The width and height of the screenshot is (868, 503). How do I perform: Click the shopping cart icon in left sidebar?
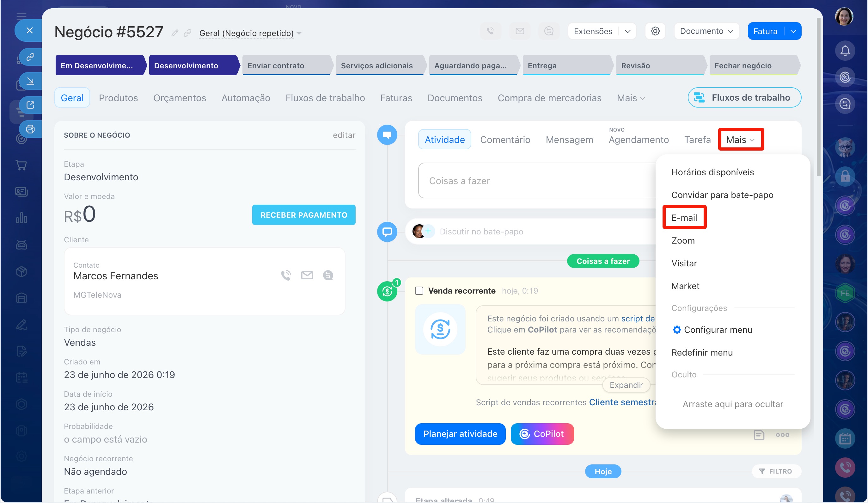click(x=21, y=165)
